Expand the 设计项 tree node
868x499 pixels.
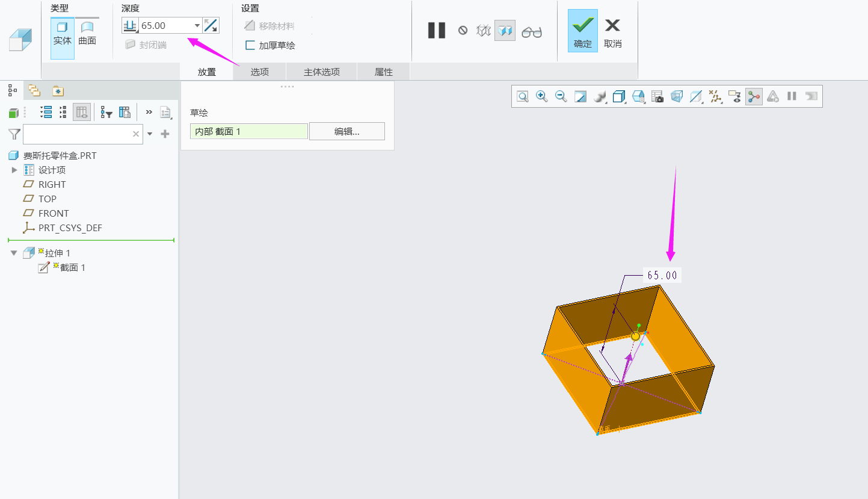[15, 170]
